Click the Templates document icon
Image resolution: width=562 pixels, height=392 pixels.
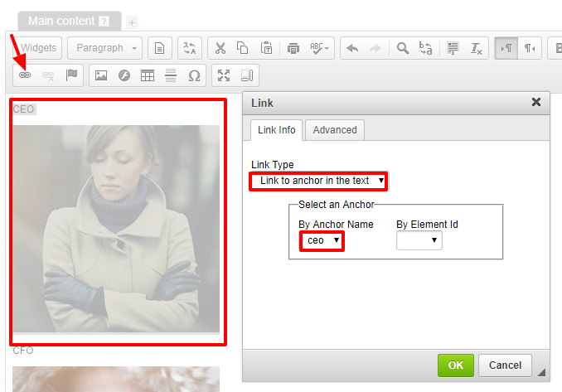pos(159,48)
